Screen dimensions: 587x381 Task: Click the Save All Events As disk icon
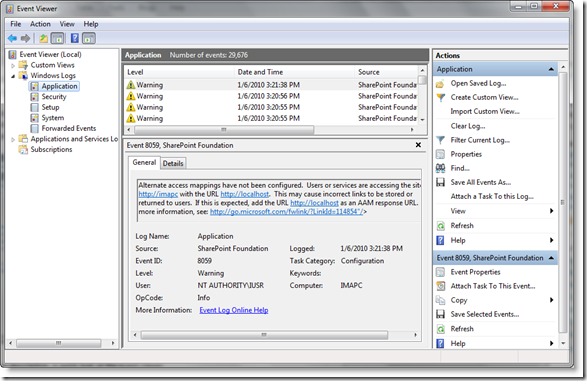pyautogui.click(x=441, y=182)
